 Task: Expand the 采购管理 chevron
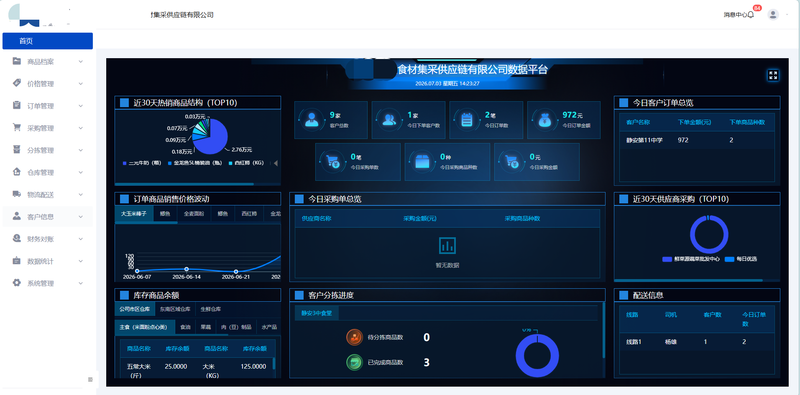point(81,128)
